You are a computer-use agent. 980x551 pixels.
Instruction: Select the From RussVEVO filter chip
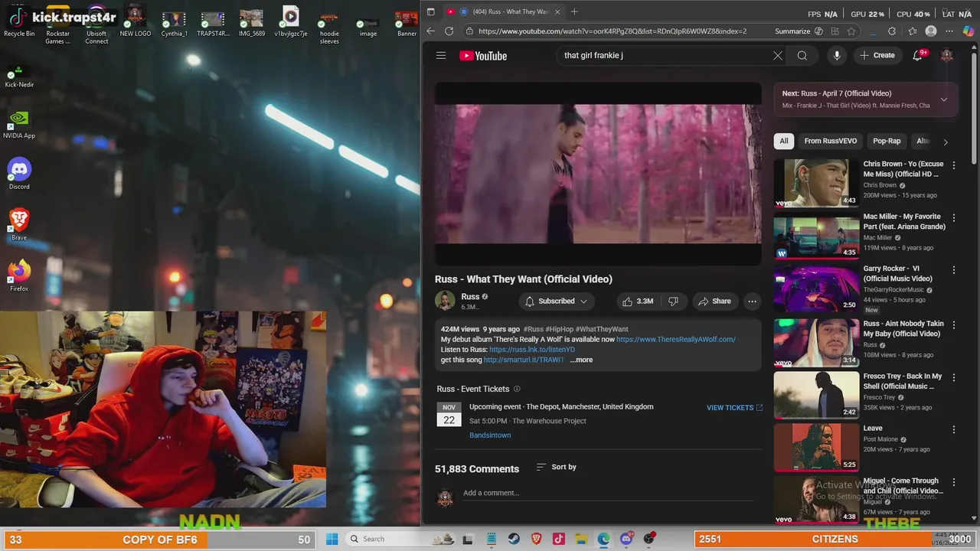click(x=830, y=141)
